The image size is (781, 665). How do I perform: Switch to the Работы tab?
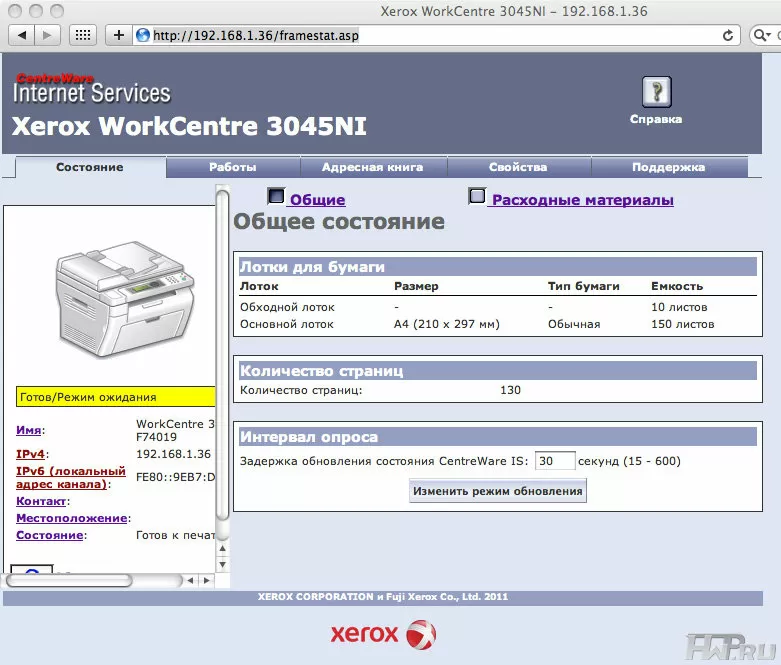(232, 167)
